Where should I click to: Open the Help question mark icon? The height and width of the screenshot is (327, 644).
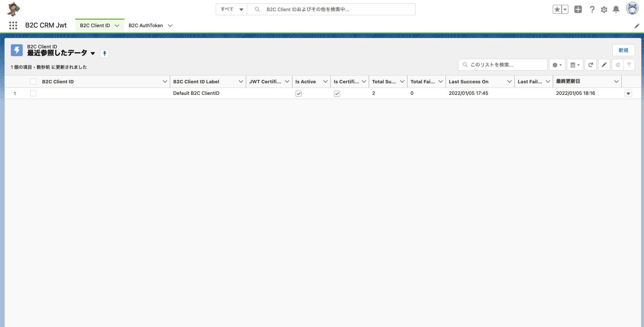(592, 9)
